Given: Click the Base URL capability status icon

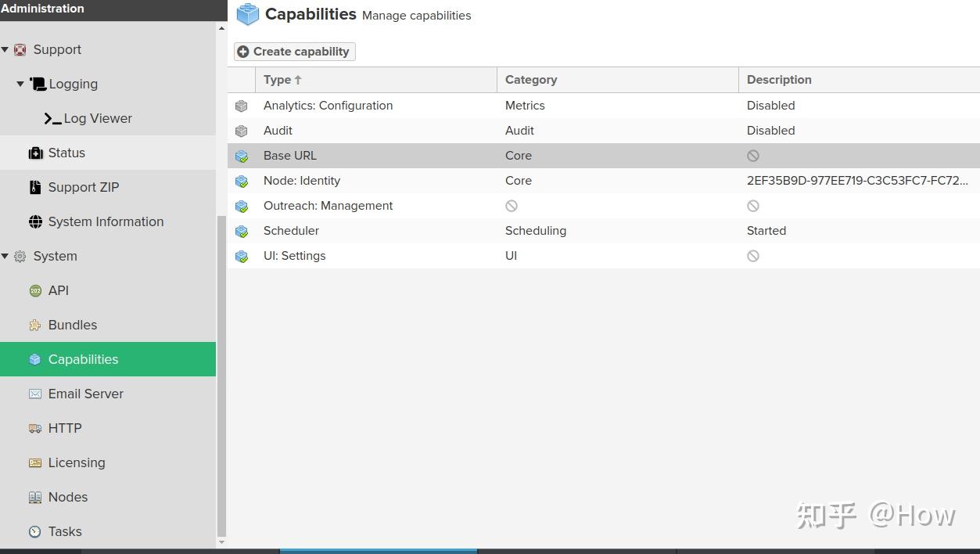Looking at the screenshot, I should (x=242, y=156).
